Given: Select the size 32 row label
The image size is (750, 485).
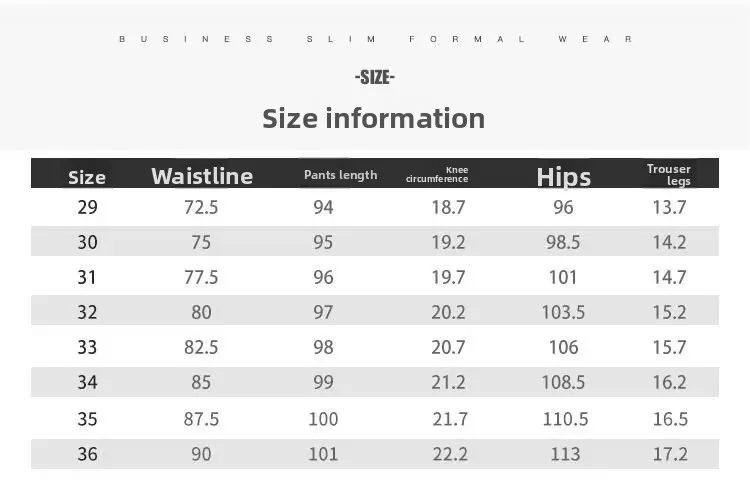Looking at the screenshot, I should click(x=88, y=312).
